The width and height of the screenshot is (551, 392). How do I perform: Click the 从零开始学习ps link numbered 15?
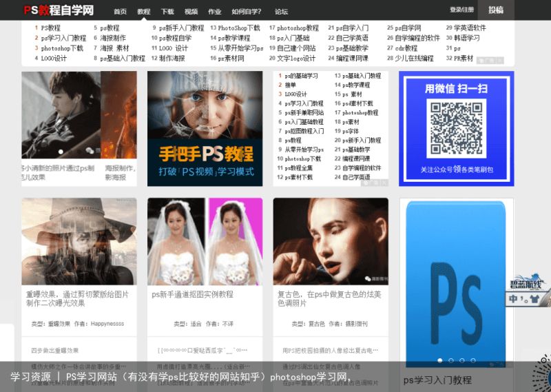[240, 48]
